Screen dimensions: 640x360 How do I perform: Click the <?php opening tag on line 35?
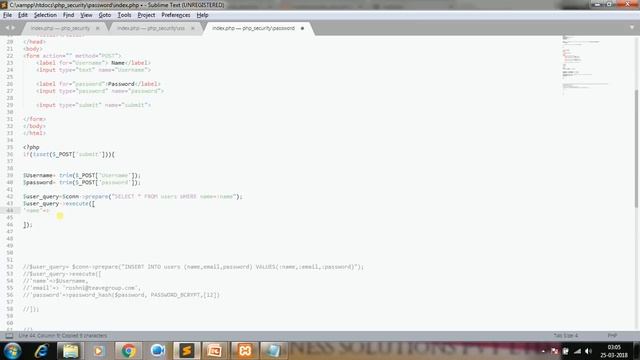tap(31, 147)
